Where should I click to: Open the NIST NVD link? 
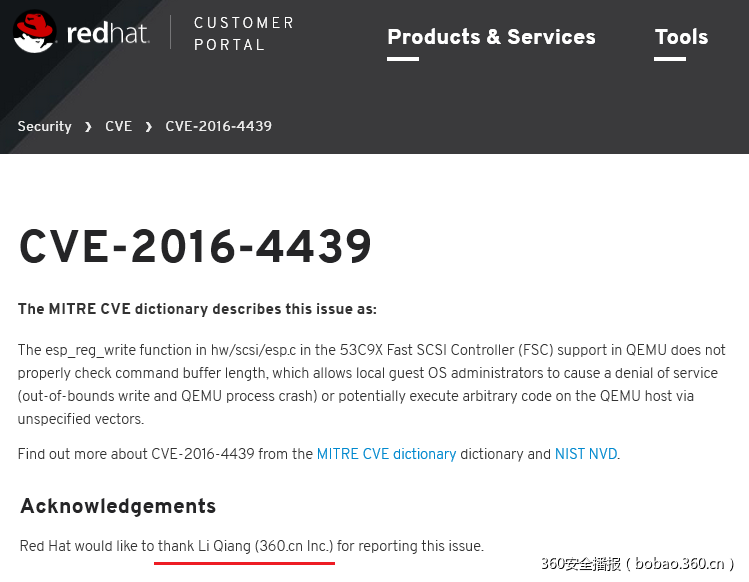586,454
